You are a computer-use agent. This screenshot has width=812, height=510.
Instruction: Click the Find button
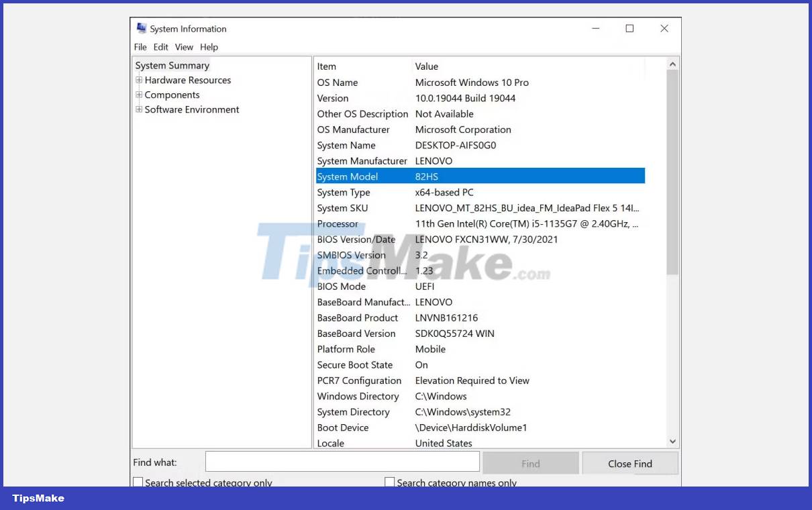(x=530, y=463)
